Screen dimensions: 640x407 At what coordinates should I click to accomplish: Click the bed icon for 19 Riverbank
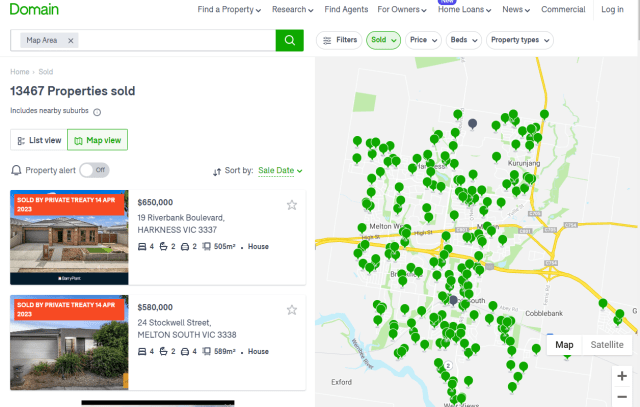coord(142,247)
